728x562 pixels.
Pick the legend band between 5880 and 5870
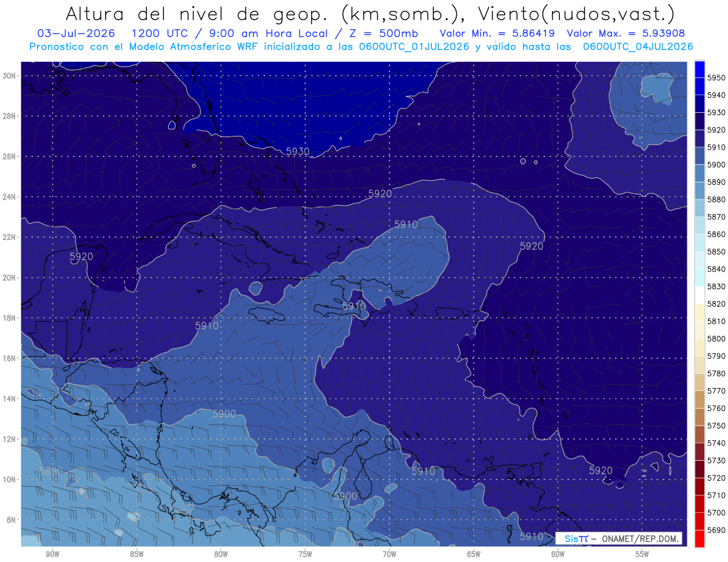[x=699, y=208]
